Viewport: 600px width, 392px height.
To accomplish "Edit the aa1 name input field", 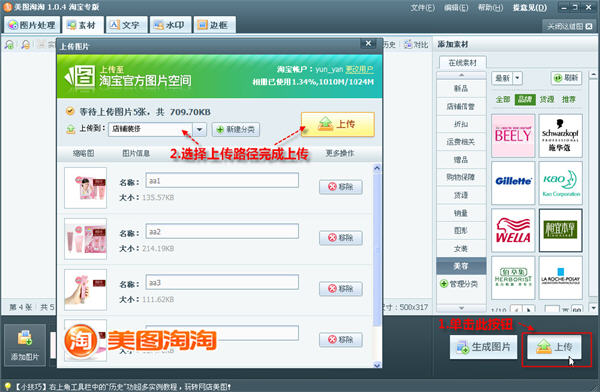I will 222,180.
